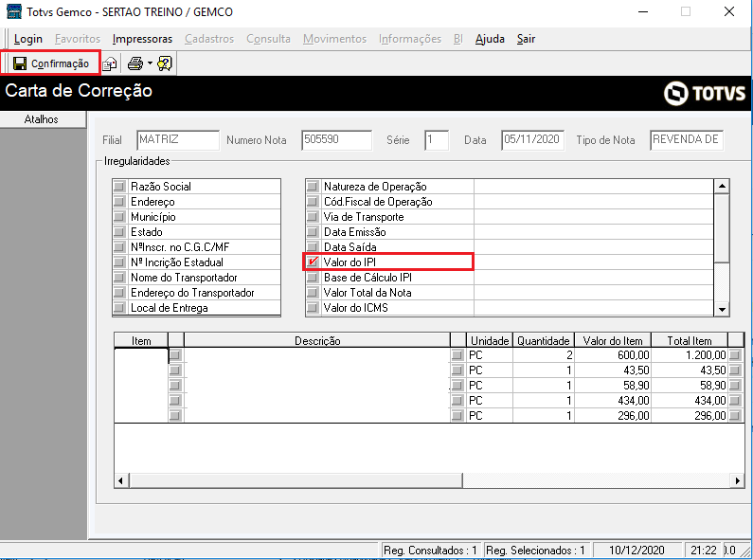Viewport: 753px width, 560px height.
Task: Click the 10/12/2020 status bar date
Action: point(636,550)
